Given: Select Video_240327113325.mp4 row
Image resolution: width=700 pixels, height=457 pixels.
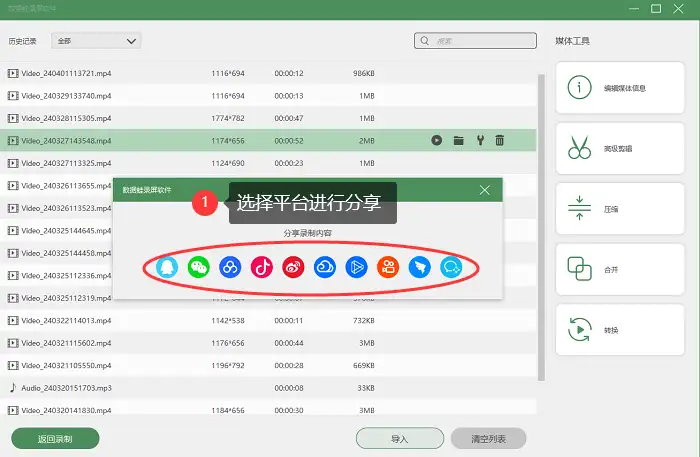Looking at the screenshot, I should pos(268,163).
